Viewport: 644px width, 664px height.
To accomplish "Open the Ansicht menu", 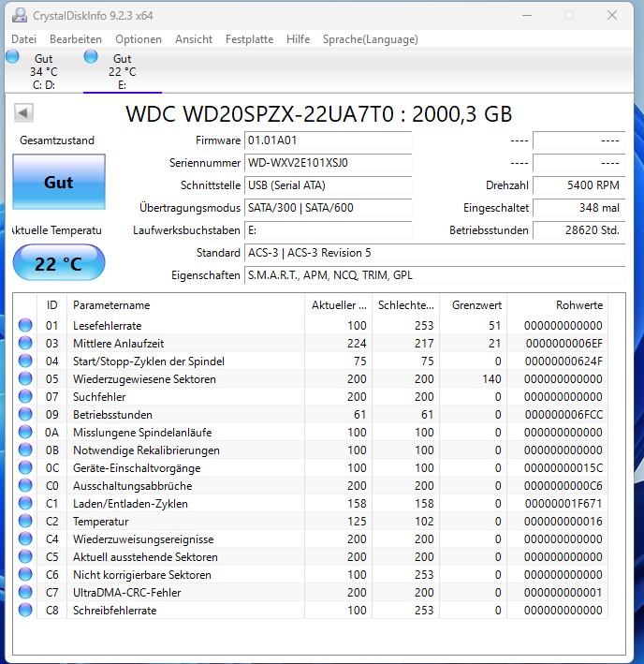I will (x=194, y=39).
